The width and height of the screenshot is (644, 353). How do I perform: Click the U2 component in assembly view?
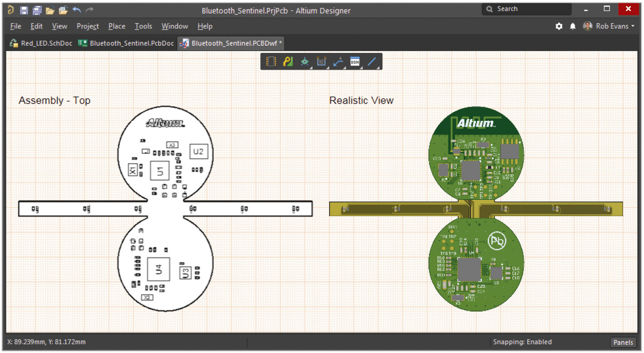pyautogui.click(x=198, y=151)
